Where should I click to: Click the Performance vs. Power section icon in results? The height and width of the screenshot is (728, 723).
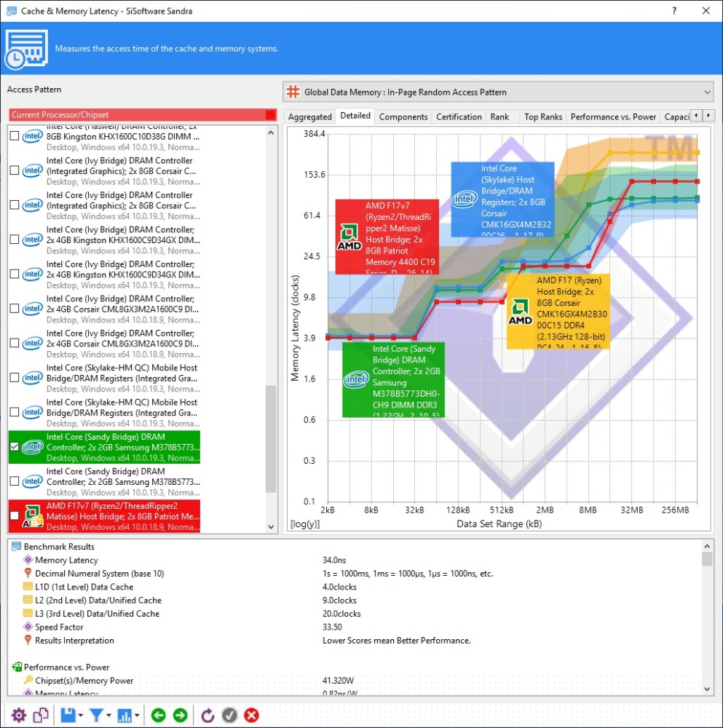coord(17,667)
